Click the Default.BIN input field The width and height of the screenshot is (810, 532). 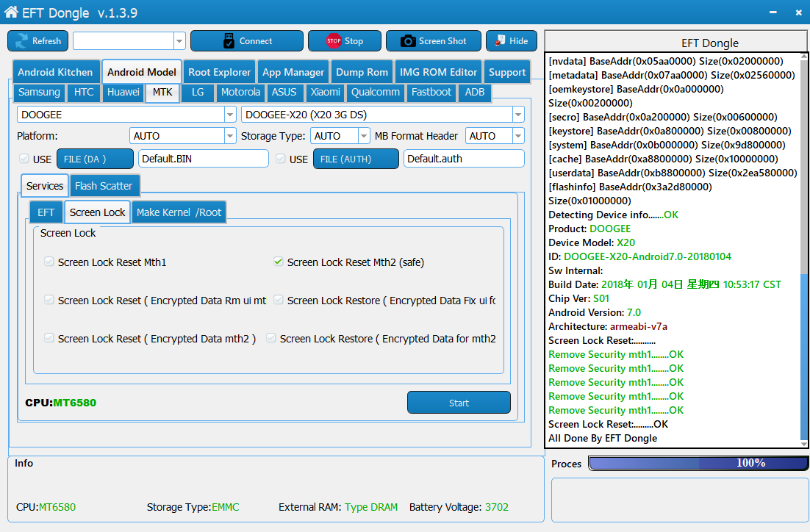(x=204, y=159)
